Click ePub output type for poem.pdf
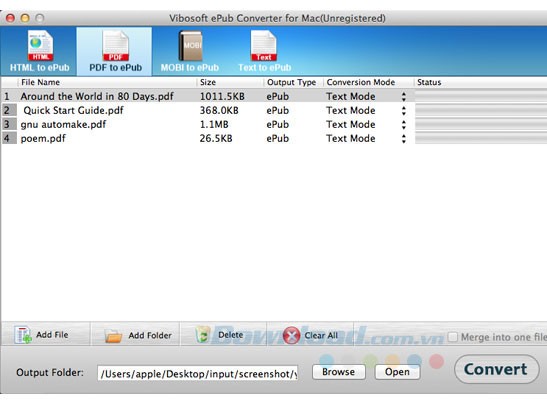This screenshot has width=547, height=403. pos(278,139)
